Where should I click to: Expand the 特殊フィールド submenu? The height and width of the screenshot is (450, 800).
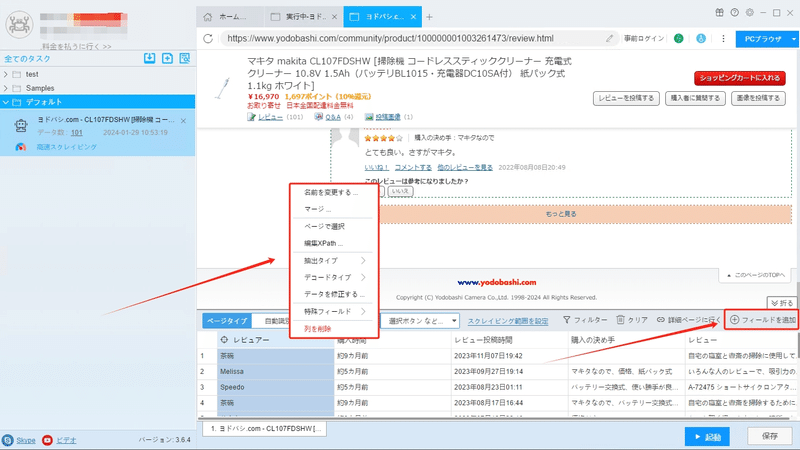tap(334, 311)
